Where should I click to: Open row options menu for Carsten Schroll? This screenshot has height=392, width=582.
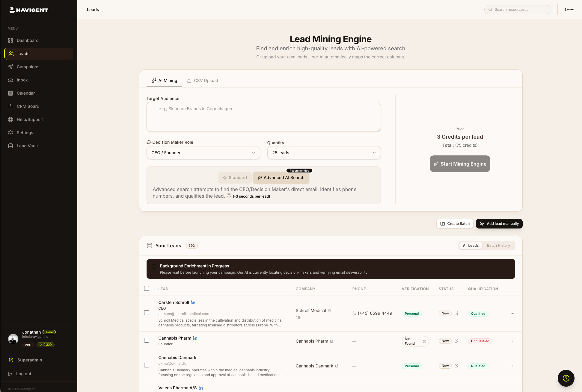pyautogui.click(x=512, y=314)
